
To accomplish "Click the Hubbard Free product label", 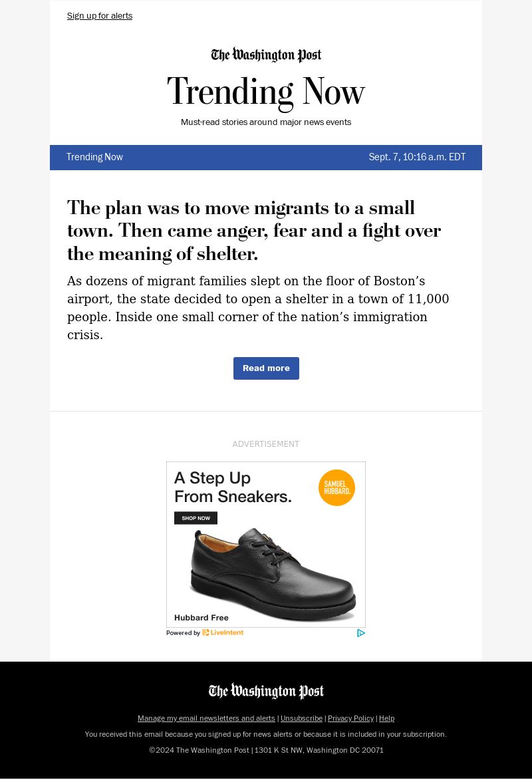I will (201, 618).
